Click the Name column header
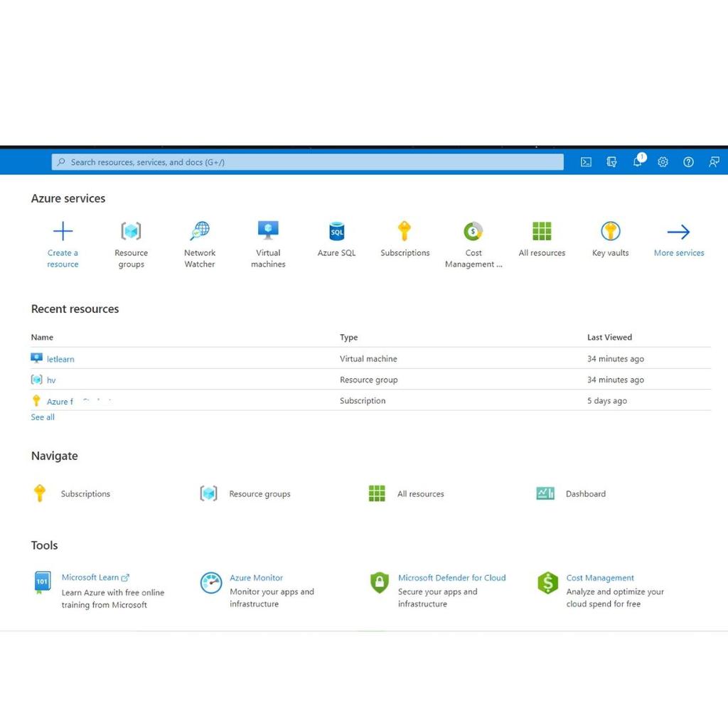The width and height of the screenshot is (728, 728). (42, 337)
